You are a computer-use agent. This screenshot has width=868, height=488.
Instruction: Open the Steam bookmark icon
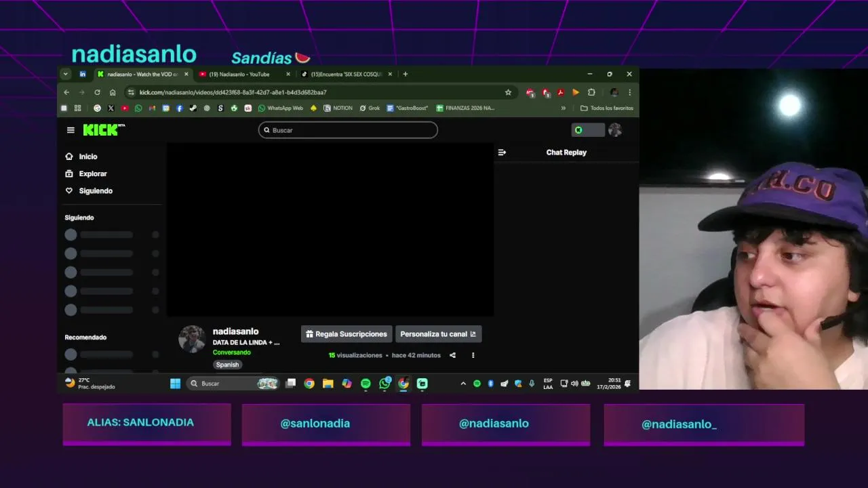click(x=193, y=108)
